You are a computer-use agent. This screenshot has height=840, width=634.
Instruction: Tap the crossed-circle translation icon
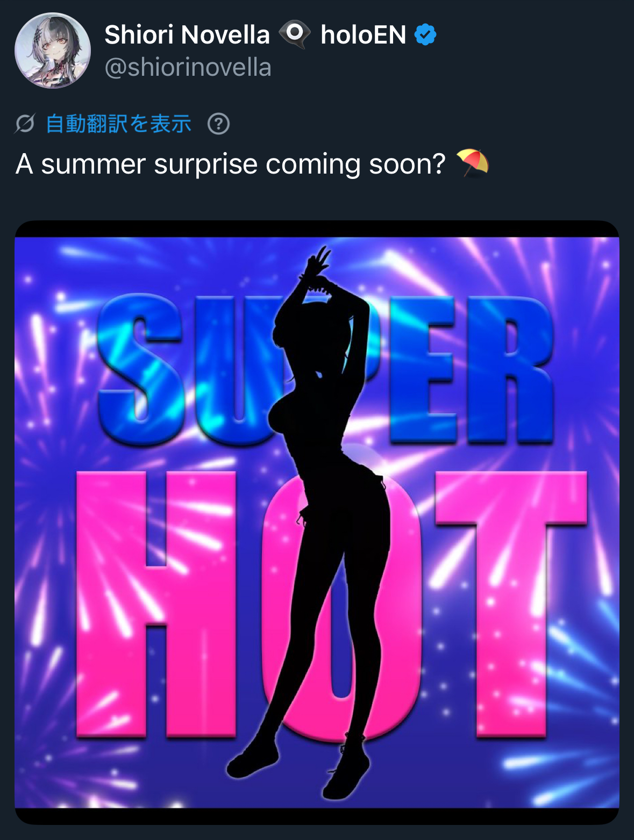click(x=25, y=124)
